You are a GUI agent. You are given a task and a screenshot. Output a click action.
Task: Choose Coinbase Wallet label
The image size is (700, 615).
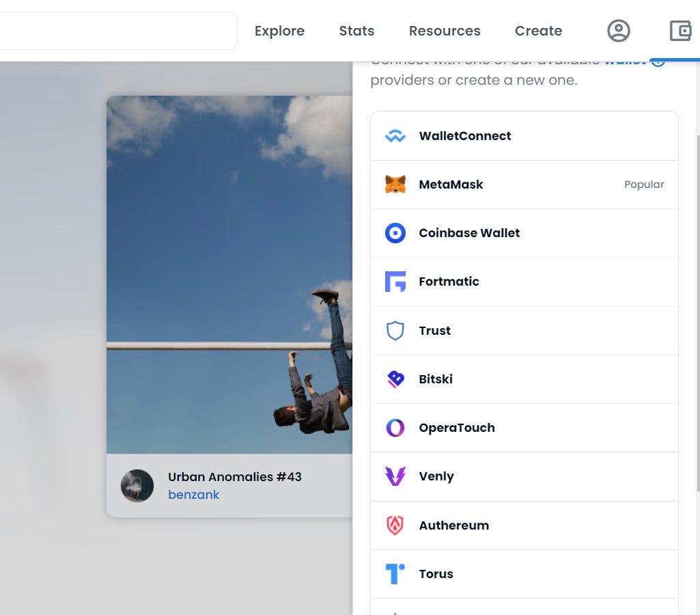tap(469, 233)
